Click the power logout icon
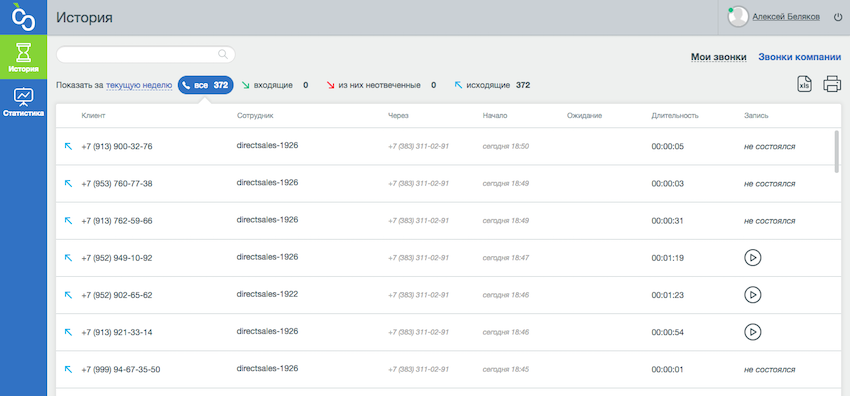 pyautogui.click(x=838, y=17)
